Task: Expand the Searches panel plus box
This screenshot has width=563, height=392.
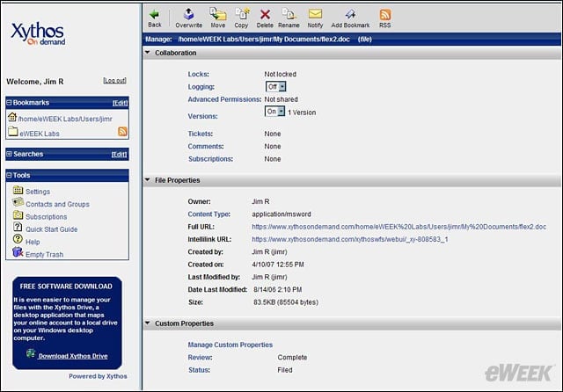Action: click(x=9, y=154)
